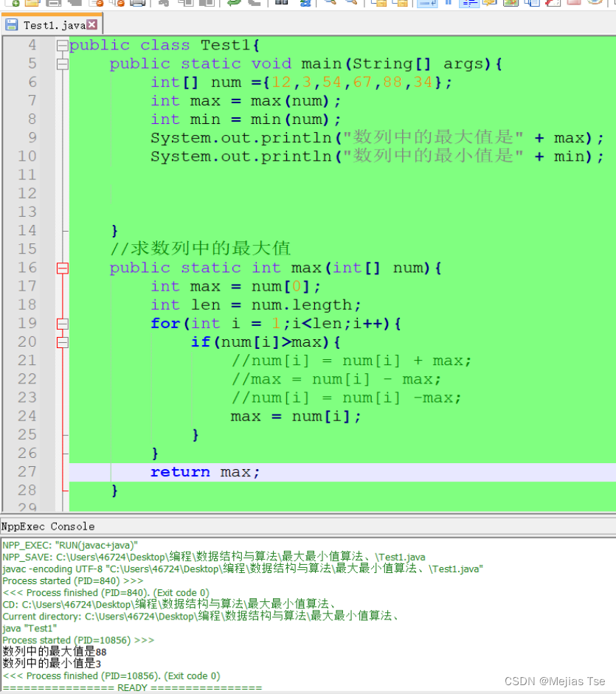Screen dimensions: 616x694
Task: Close the Test1.java tab
Action: (x=91, y=23)
